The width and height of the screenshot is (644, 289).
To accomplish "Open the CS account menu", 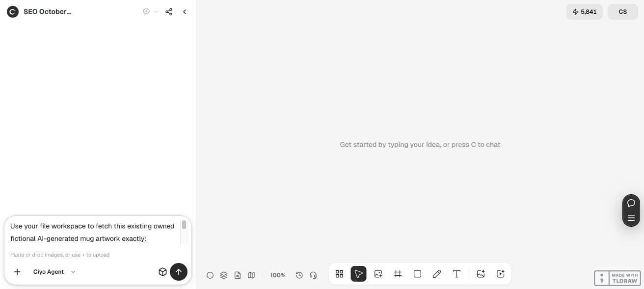I will (x=623, y=12).
